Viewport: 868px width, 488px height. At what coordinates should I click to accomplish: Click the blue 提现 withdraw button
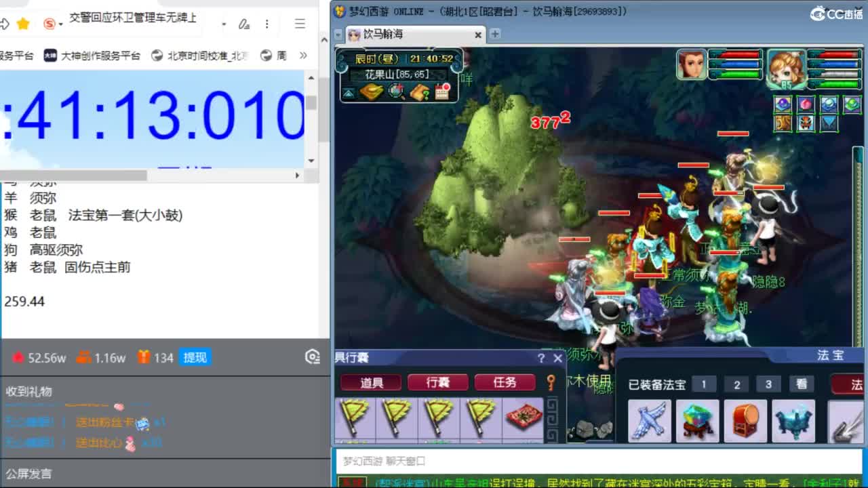pyautogui.click(x=195, y=358)
